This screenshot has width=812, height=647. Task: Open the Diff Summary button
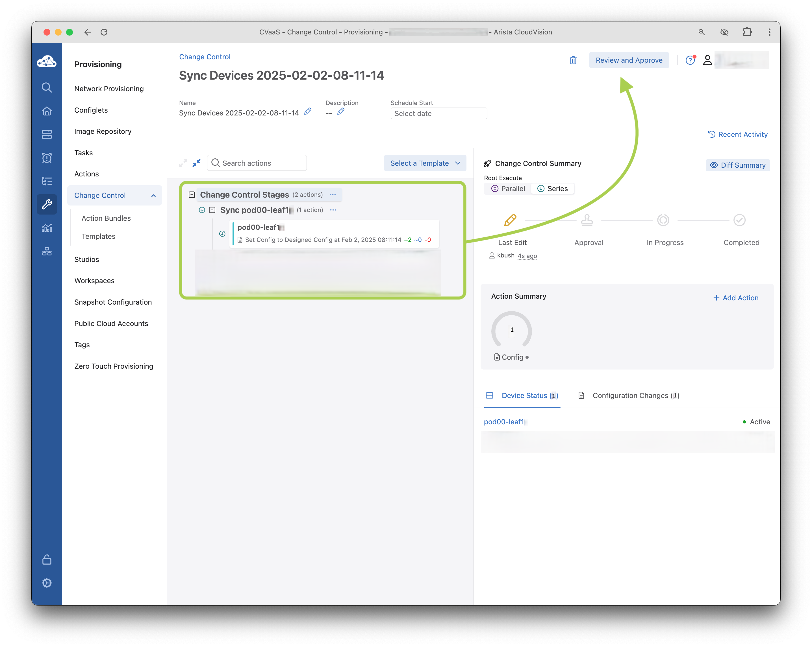coord(737,165)
